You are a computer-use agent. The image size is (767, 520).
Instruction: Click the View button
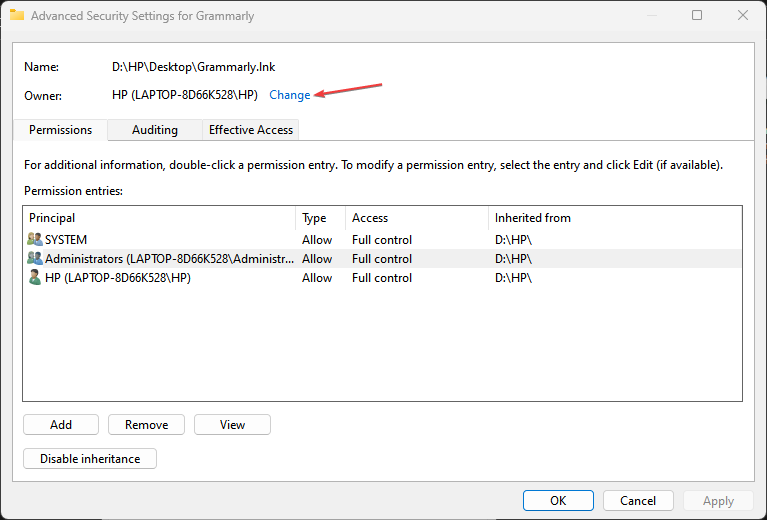pyautogui.click(x=232, y=425)
